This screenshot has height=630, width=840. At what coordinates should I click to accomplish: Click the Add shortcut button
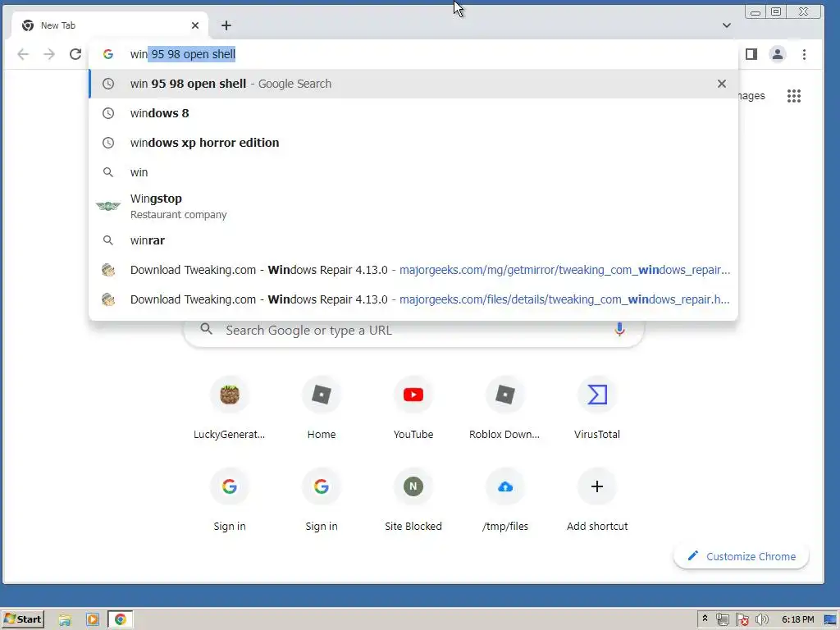pyautogui.click(x=597, y=501)
